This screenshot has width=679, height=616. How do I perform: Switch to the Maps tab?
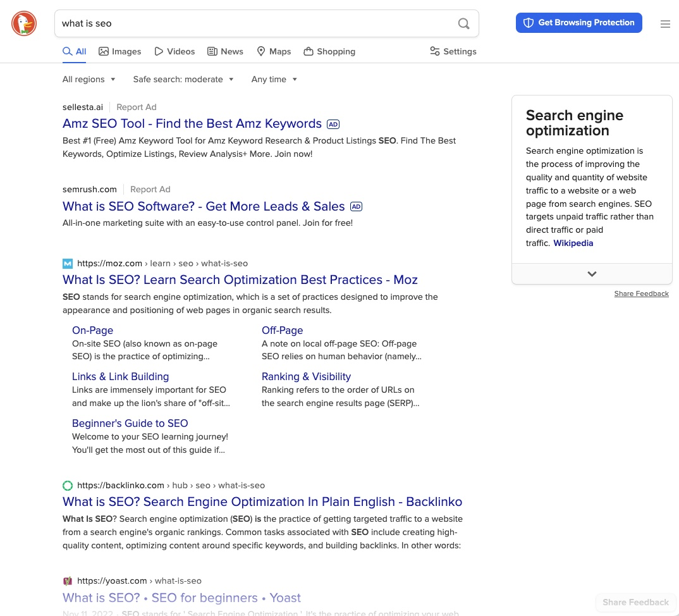click(x=274, y=52)
